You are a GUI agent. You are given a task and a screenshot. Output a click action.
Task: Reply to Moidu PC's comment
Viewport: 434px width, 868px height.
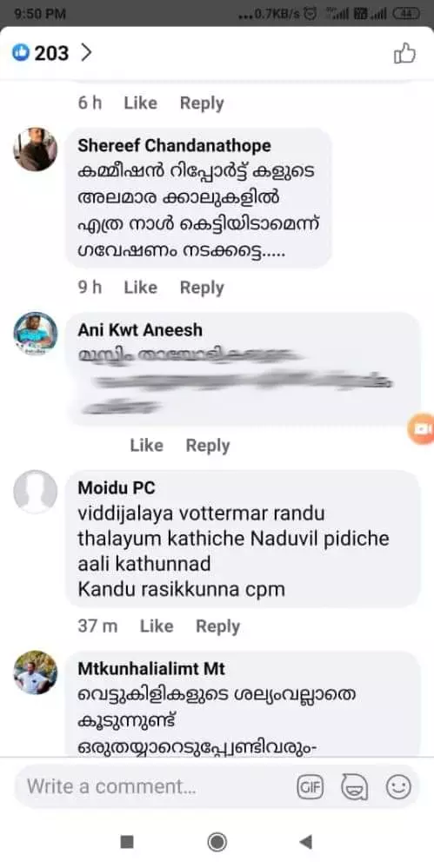click(x=217, y=626)
